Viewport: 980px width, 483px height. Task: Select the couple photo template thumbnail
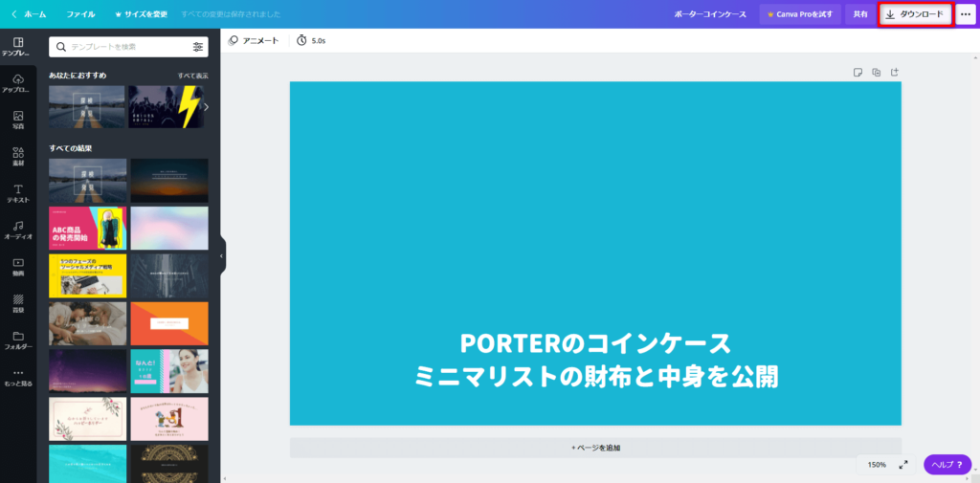(x=87, y=323)
